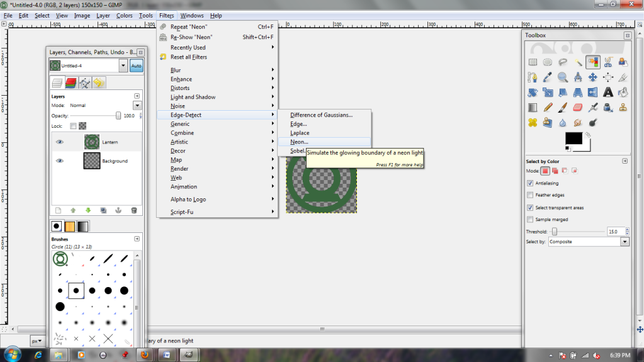
Task: Choose Difference of Gaussians... filter
Action: (324, 115)
